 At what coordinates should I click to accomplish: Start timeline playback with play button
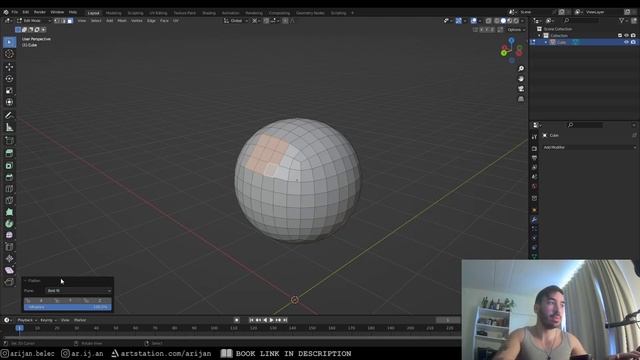click(x=272, y=320)
